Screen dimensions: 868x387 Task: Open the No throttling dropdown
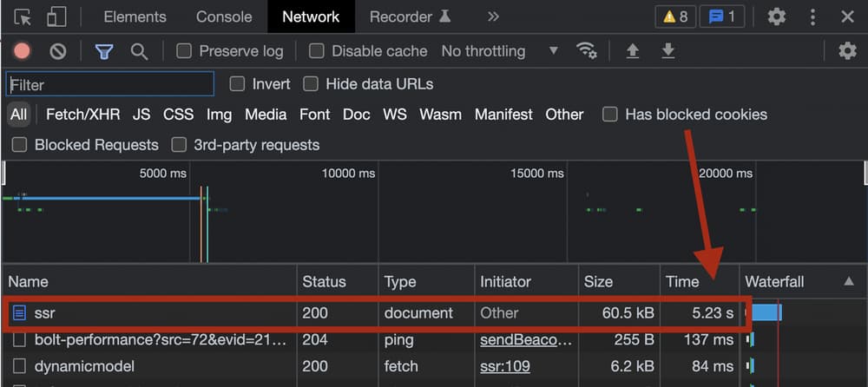point(500,51)
